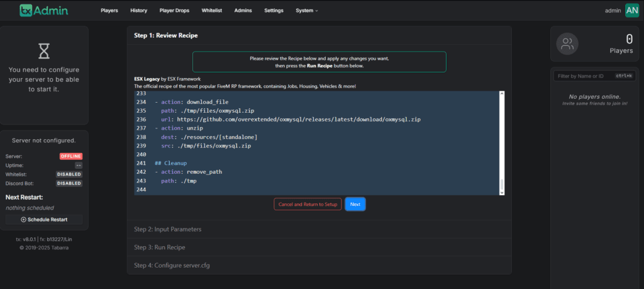
Task: Click the txAdmin logo in the header
Action: pyautogui.click(x=43, y=11)
